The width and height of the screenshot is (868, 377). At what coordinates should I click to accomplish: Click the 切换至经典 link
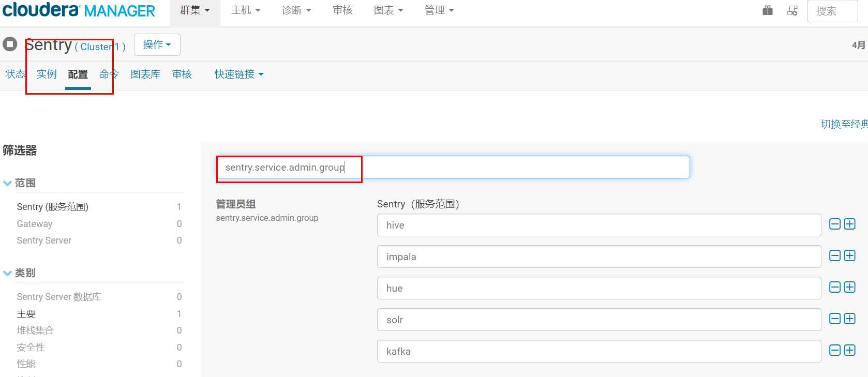tap(844, 124)
